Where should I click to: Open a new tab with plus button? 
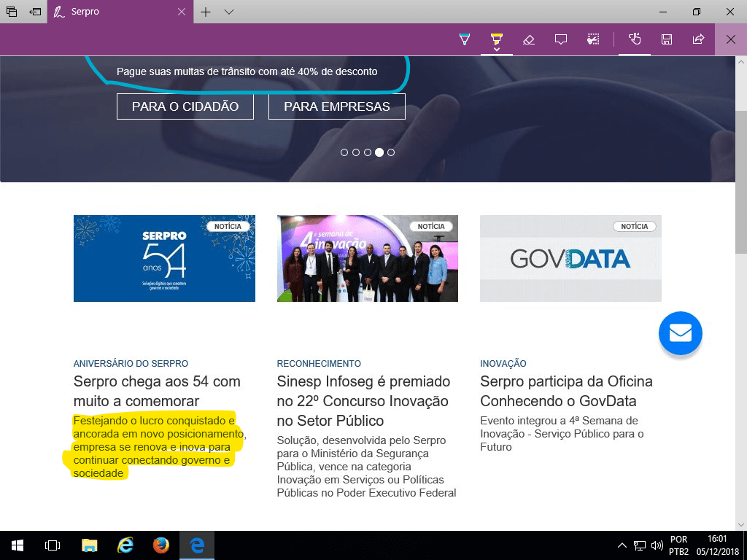click(206, 12)
